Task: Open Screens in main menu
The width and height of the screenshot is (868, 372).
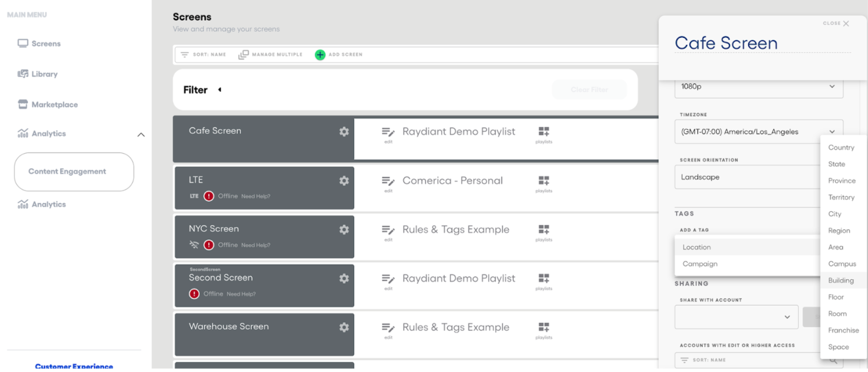Action: pos(39,43)
